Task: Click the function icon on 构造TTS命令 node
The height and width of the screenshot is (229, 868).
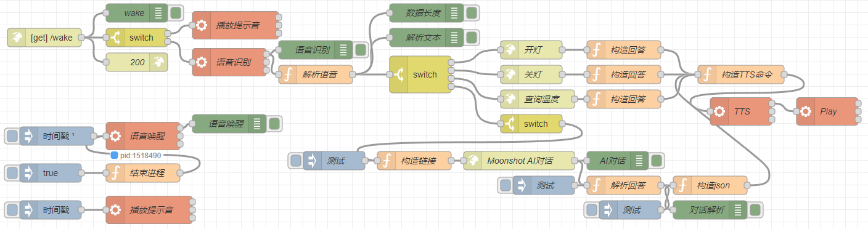Action: point(706,74)
